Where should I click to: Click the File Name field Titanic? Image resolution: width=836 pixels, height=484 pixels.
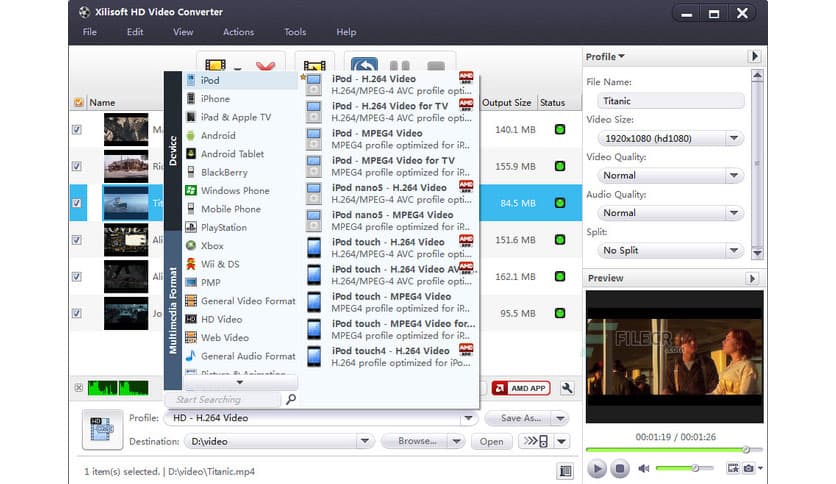coord(671,101)
